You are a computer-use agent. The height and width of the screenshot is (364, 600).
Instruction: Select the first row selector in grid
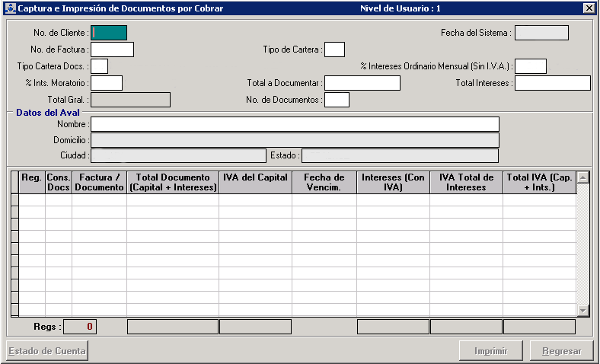tap(14, 202)
